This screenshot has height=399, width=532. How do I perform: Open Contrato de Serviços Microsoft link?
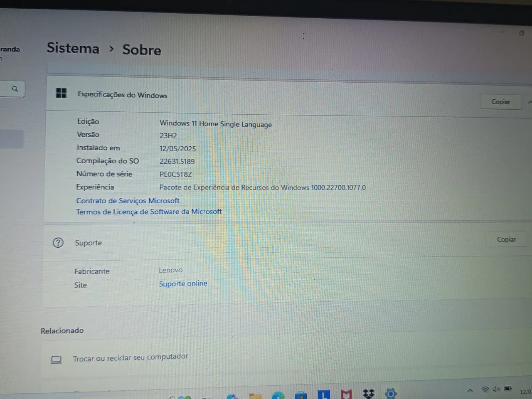click(128, 200)
